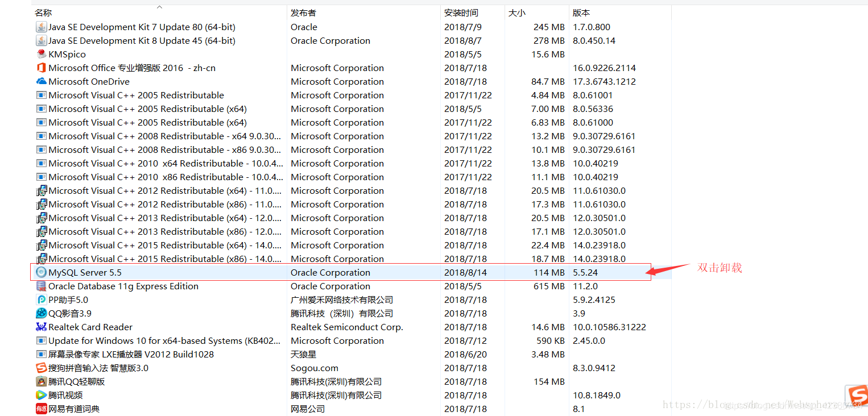Click the Microsoft OneDrive cloud icon

coord(42,81)
